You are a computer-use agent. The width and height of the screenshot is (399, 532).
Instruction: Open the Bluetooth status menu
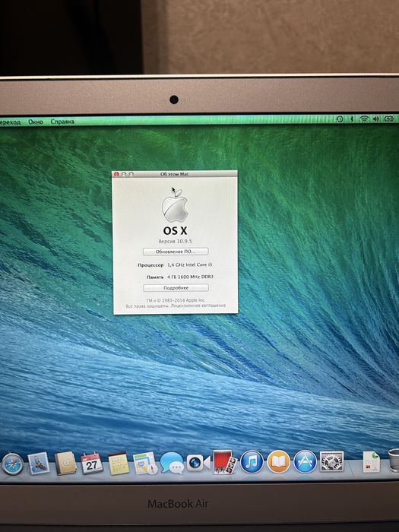tap(352, 119)
